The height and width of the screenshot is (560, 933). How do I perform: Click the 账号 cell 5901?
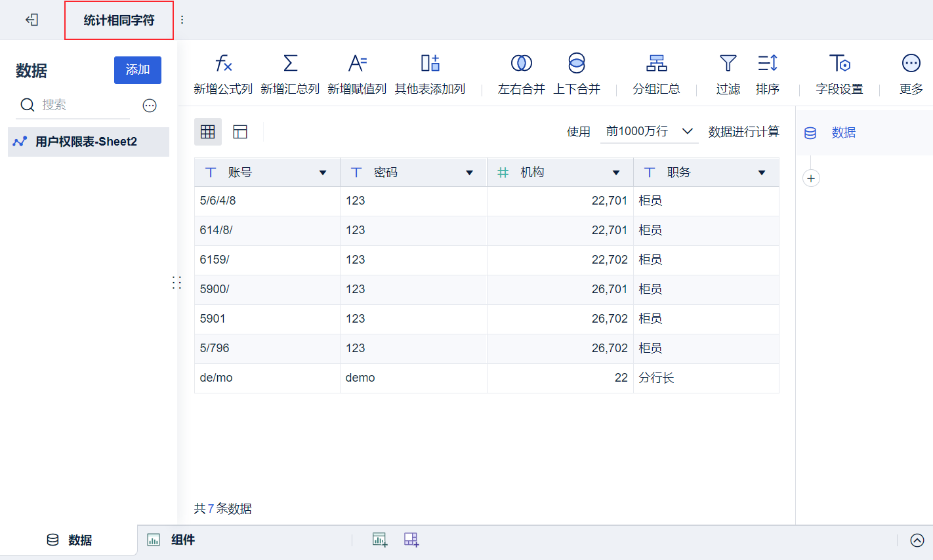(x=267, y=319)
